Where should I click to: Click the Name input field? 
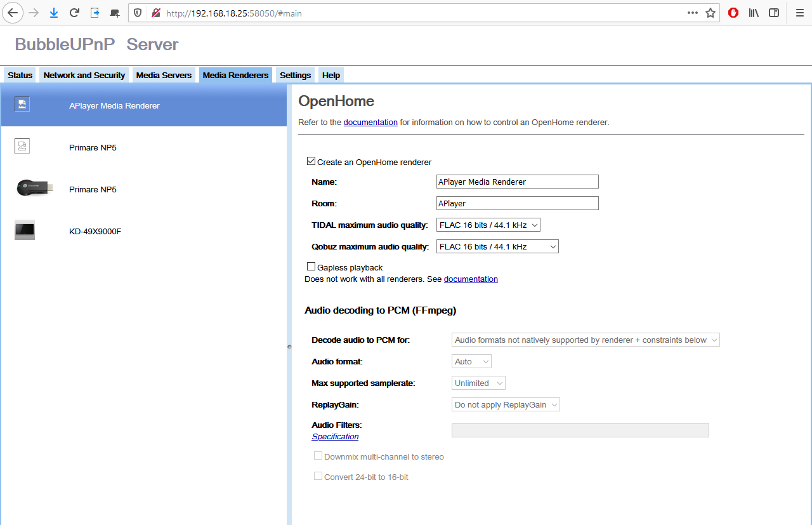point(518,182)
